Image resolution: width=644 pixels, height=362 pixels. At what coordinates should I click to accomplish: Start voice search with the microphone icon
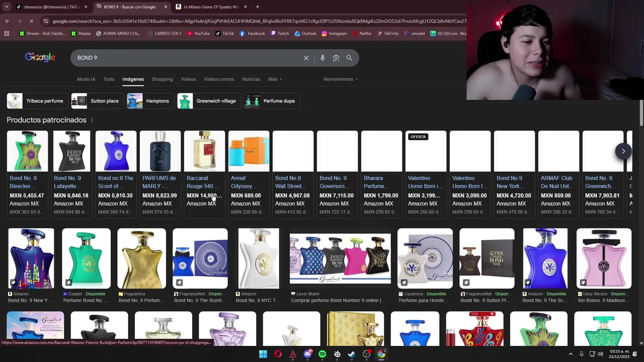click(323, 58)
